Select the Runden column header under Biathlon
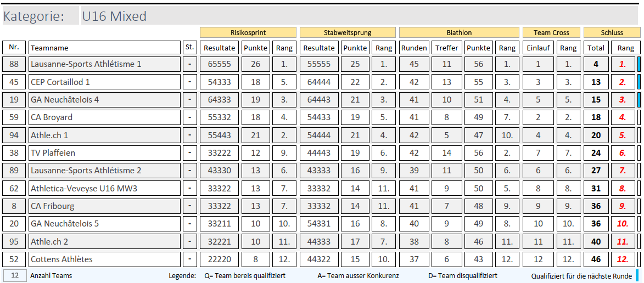Screen dimensions: 644x283 (414, 48)
